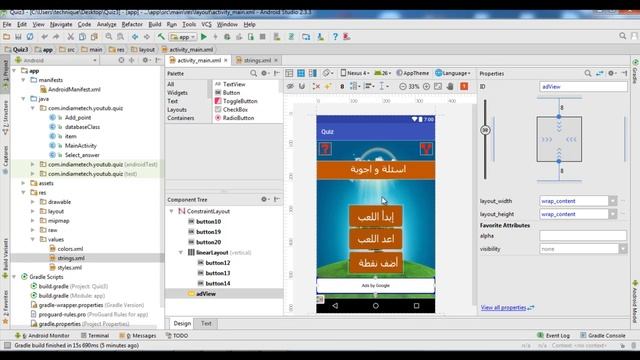
Task: Open the Gradle Console button
Action: pyautogui.click(x=603, y=336)
